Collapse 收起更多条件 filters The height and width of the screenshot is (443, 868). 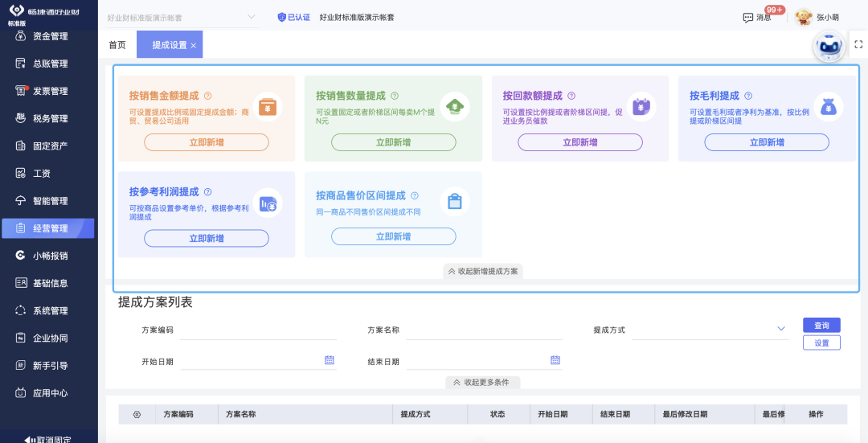tap(483, 382)
